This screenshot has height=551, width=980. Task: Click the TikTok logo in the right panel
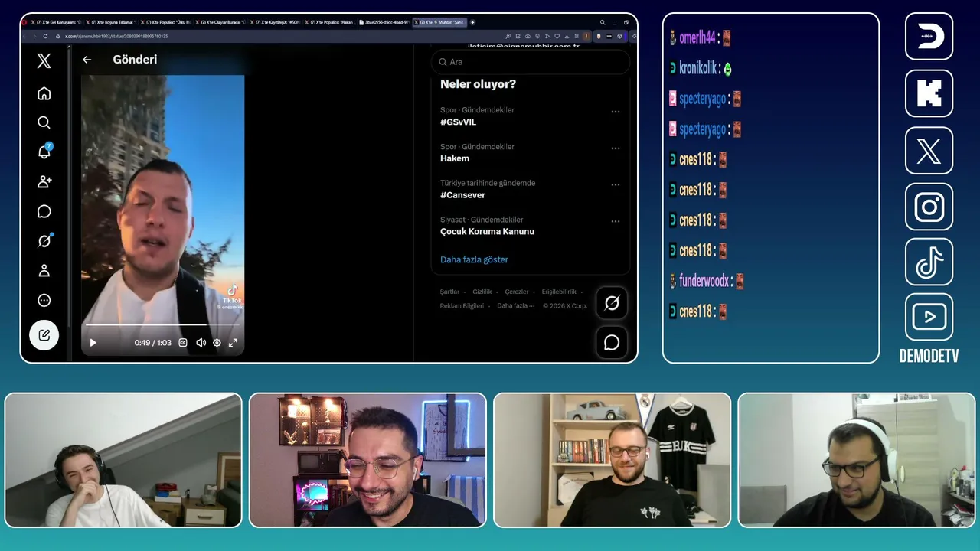click(929, 262)
